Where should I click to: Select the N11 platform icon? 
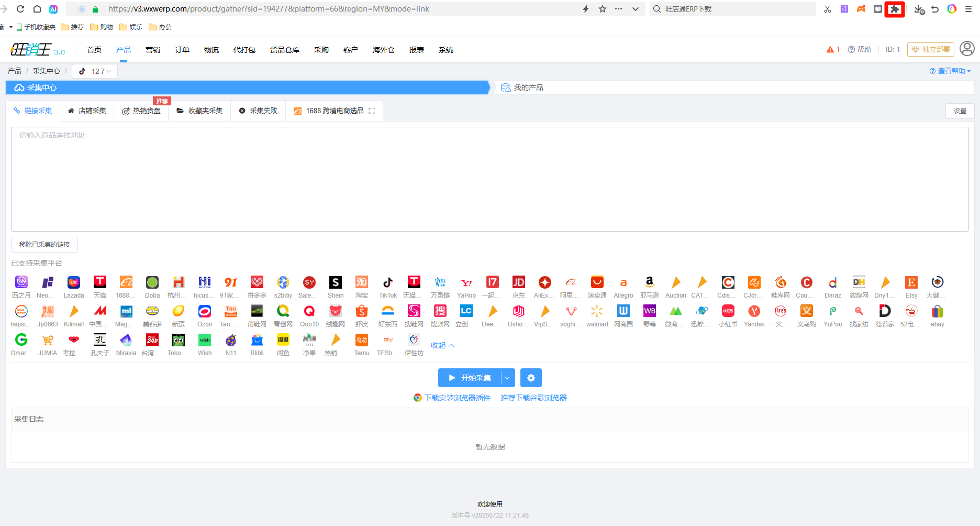231,340
